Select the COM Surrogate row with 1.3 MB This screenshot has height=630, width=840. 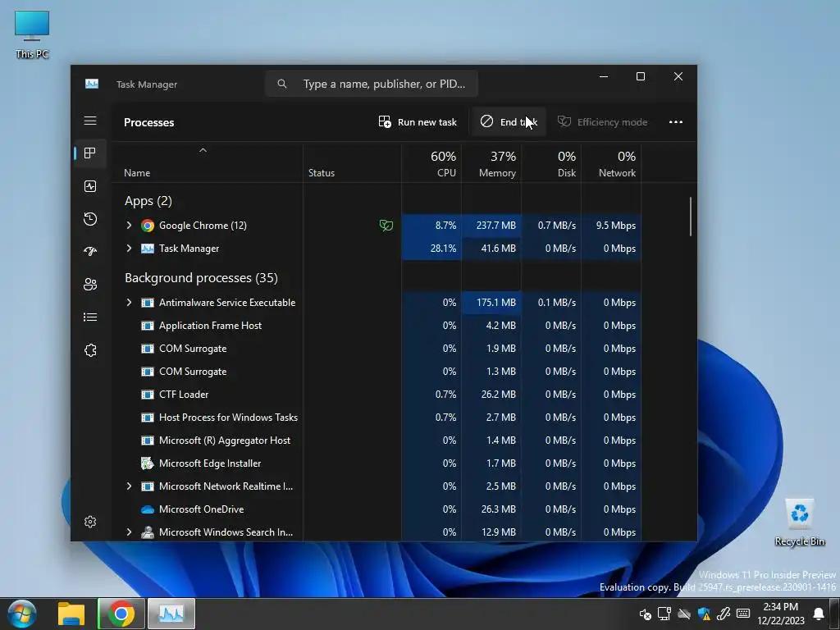376,372
